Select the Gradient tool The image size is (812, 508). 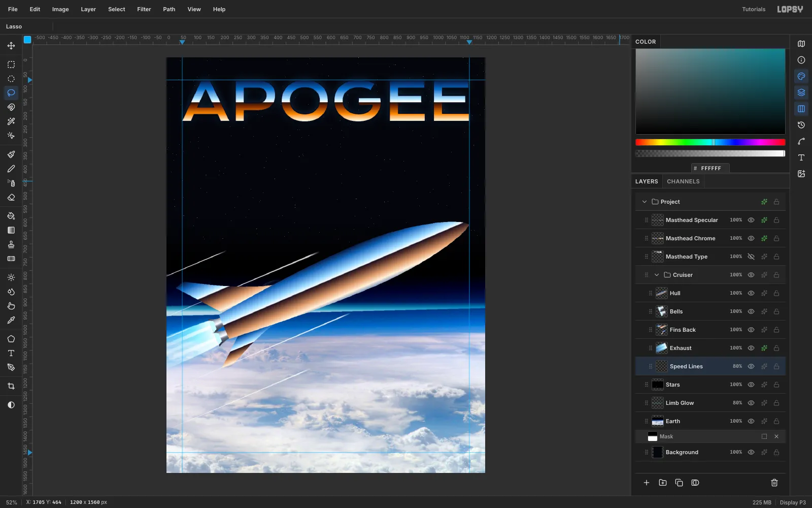pyautogui.click(x=11, y=230)
